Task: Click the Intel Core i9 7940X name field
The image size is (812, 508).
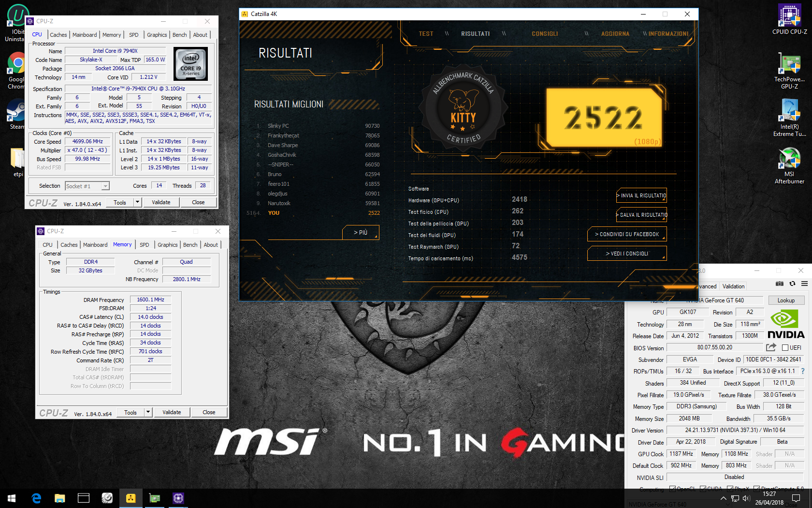Action: 115,51
